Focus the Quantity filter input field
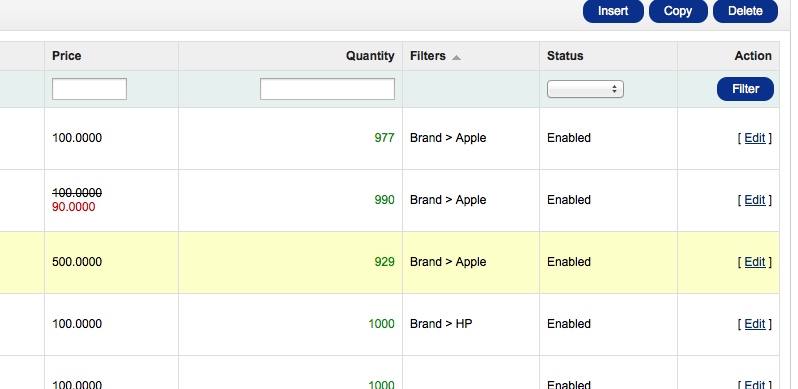Viewport: 798px width, 389px height. [x=327, y=89]
